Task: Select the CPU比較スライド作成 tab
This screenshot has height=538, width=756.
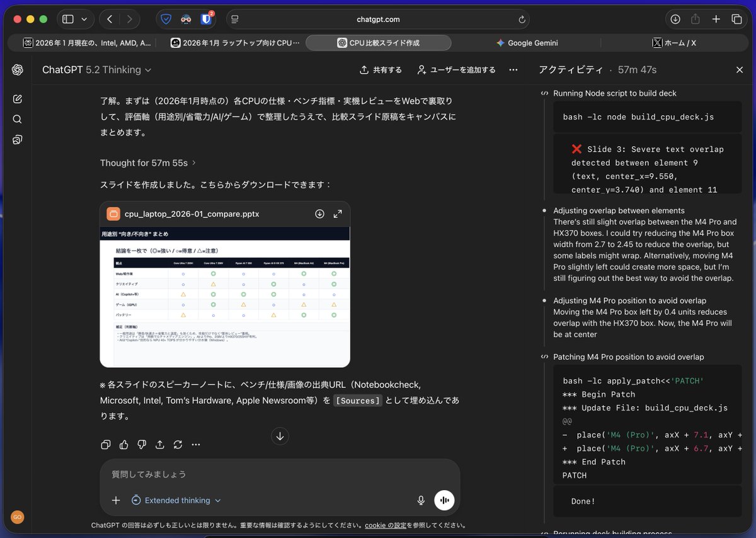Action: click(x=379, y=43)
